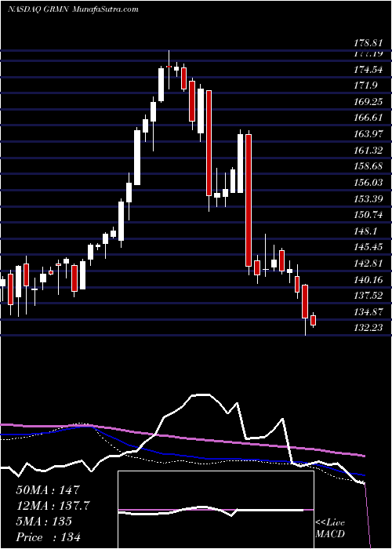Click the NASDAQ GRMN chart title

(x=73, y=9)
